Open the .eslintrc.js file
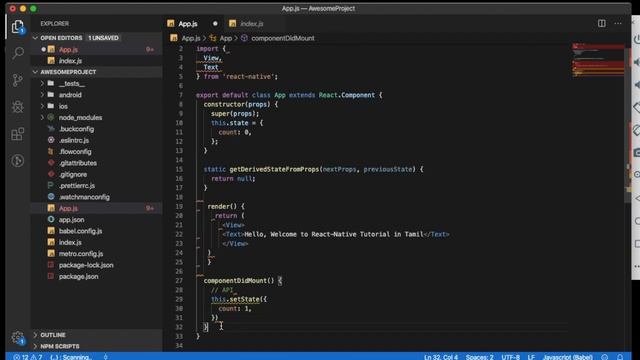640x360 pixels. [97, 140]
